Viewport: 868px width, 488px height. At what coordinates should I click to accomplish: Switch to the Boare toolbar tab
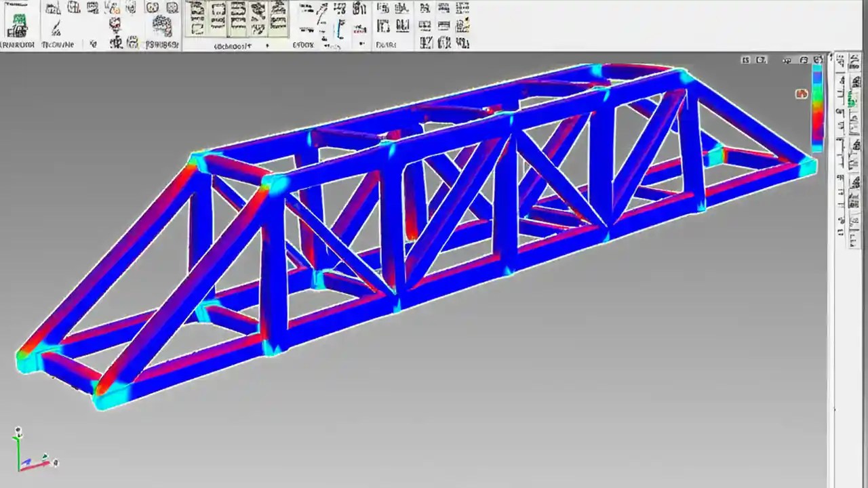point(387,45)
